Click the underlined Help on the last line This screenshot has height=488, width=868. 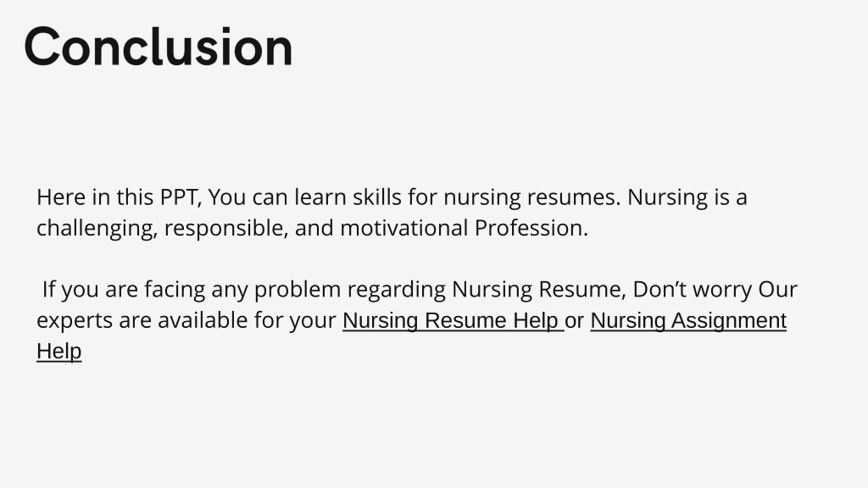[x=59, y=352]
